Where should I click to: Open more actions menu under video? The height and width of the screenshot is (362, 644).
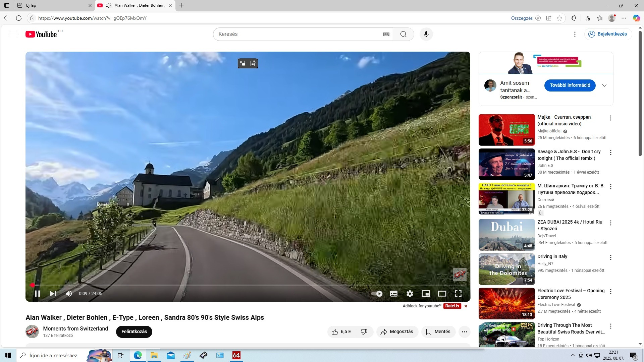pyautogui.click(x=464, y=331)
